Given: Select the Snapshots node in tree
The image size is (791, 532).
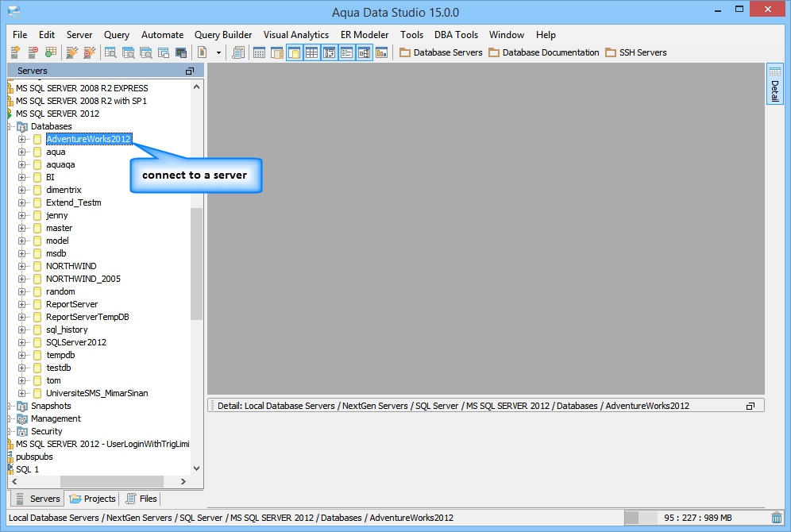Looking at the screenshot, I should tap(51, 406).
